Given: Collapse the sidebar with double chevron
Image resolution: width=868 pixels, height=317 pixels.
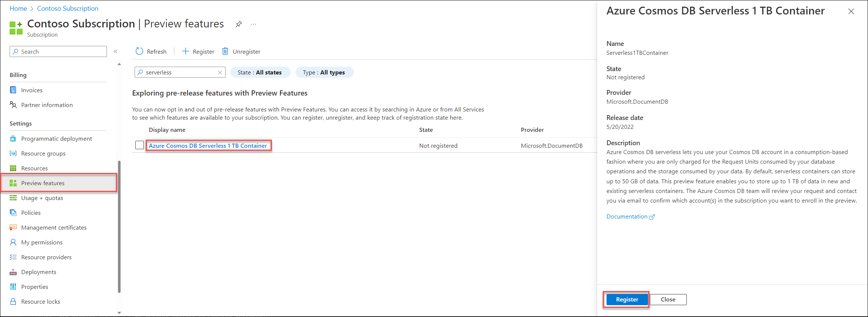Looking at the screenshot, I should (x=115, y=51).
